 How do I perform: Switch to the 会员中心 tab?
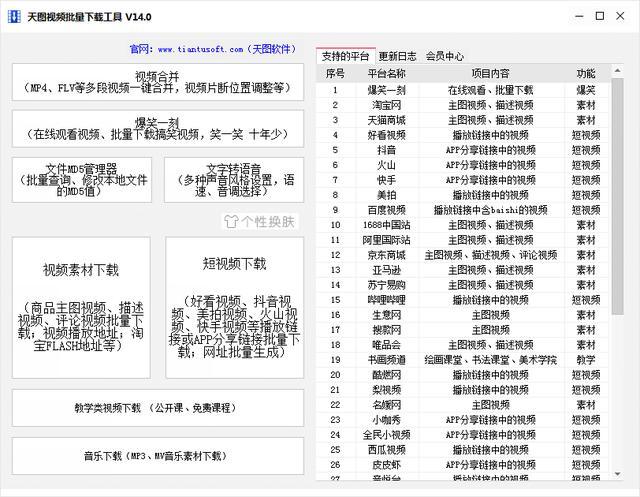pos(444,56)
